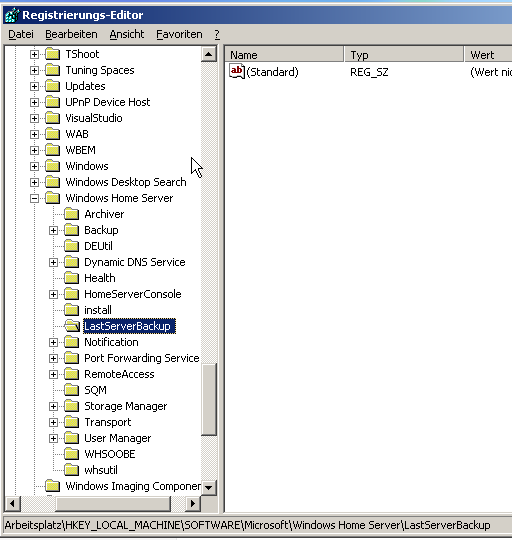Click the tree scroll right arrow
The height and width of the screenshot is (540, 512).
click(193, 503)
